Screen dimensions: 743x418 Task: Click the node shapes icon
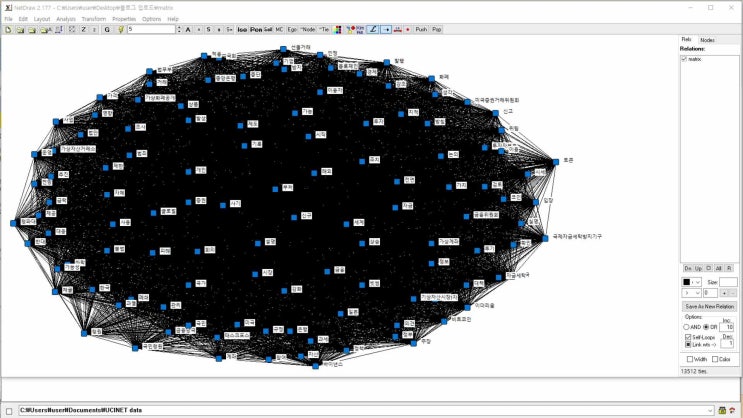pyautogui.click(x=350, y=29)
